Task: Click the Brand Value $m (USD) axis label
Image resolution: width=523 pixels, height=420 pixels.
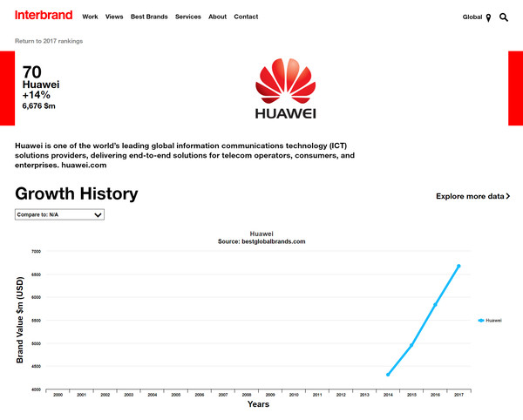Action: tap(20, 320)
